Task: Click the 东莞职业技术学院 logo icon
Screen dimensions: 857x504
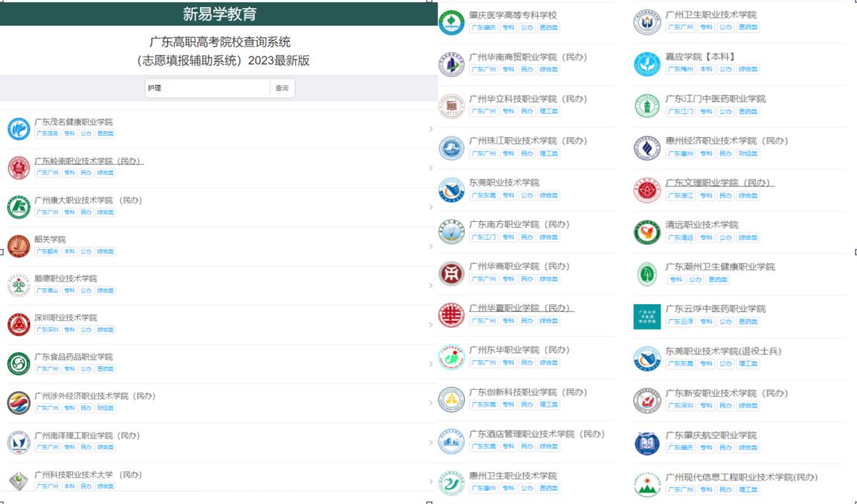Action: click(451, 188)
